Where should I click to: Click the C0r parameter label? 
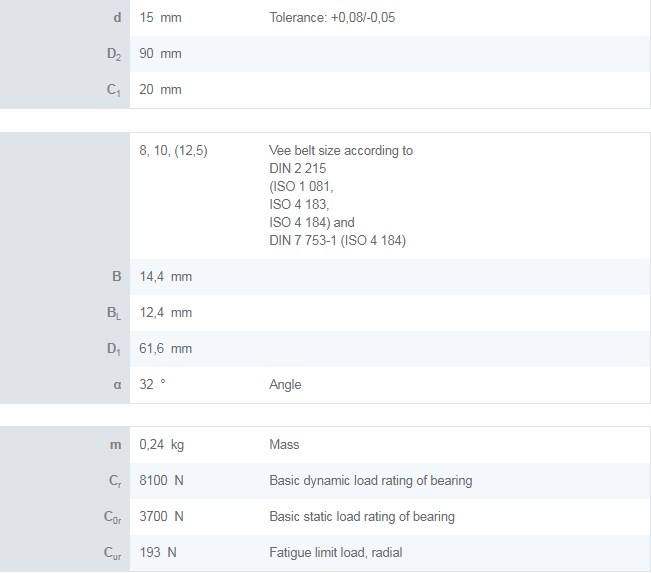pyautogui.click(x=113, y=517)
